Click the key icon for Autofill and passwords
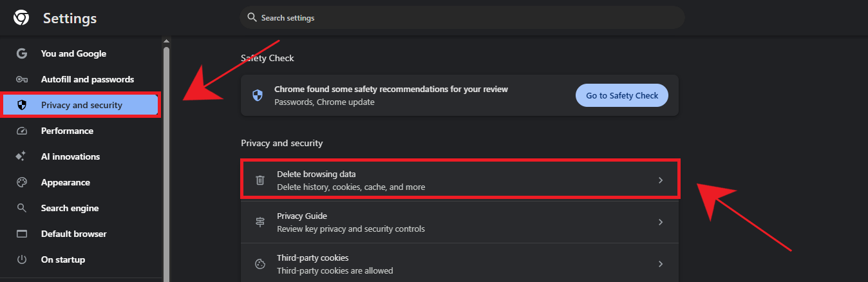The height and width of the screenshot is (282, 868). (22, 79)
